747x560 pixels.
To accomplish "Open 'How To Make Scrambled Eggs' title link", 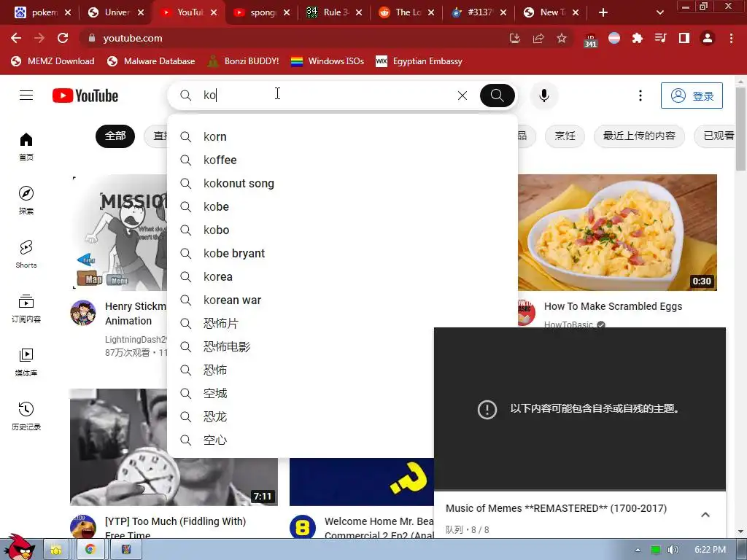I will (x=613, y=306).
